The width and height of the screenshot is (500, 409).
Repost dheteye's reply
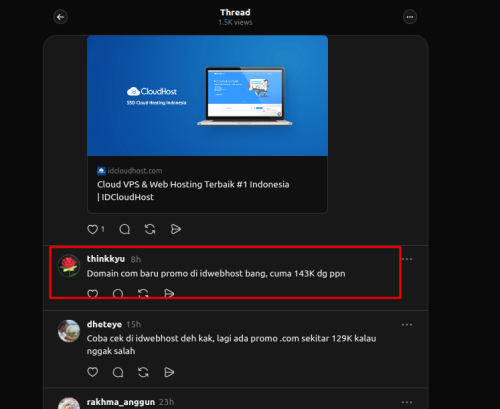click(143, 372)
